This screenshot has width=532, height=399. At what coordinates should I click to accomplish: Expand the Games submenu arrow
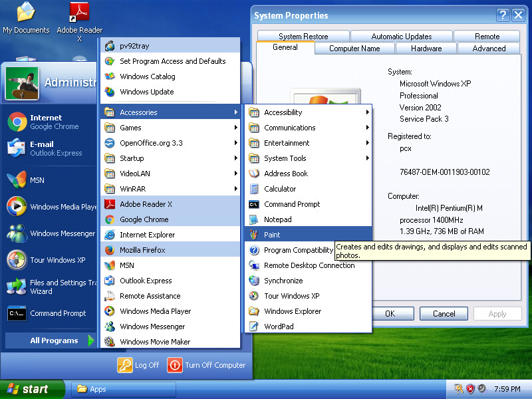pos(236,128)
